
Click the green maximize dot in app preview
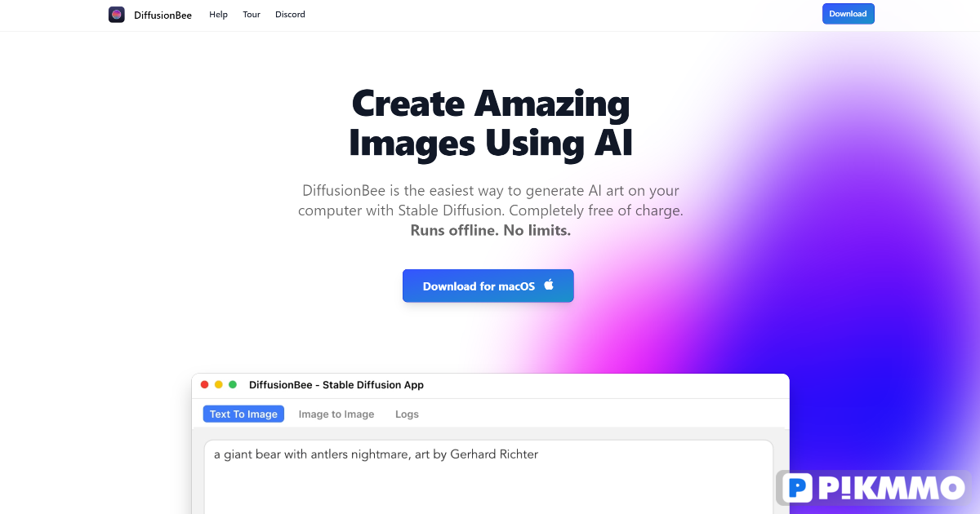pyautogui.click(x=233, y=385)
